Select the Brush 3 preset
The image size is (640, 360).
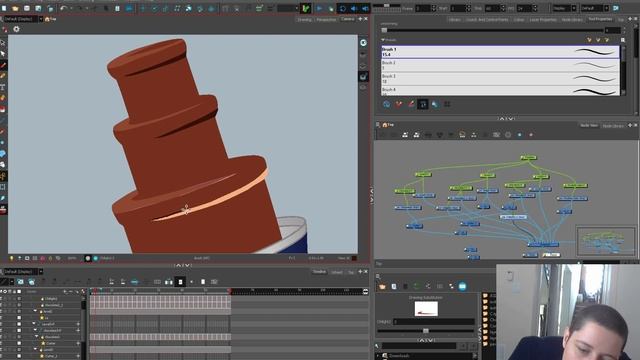pyautogui.click(x=500, y=78)
